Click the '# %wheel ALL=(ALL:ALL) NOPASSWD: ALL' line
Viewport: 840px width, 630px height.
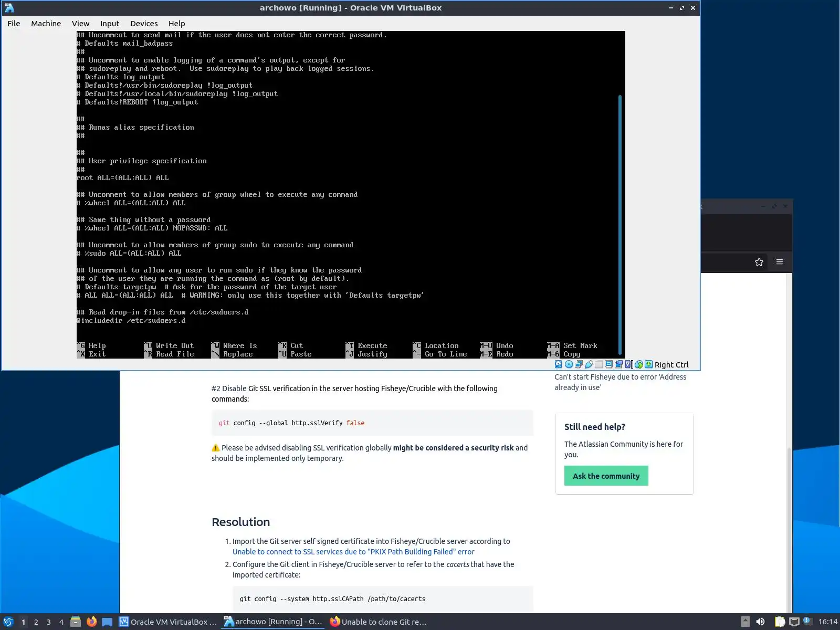click(x=152, y=228)
